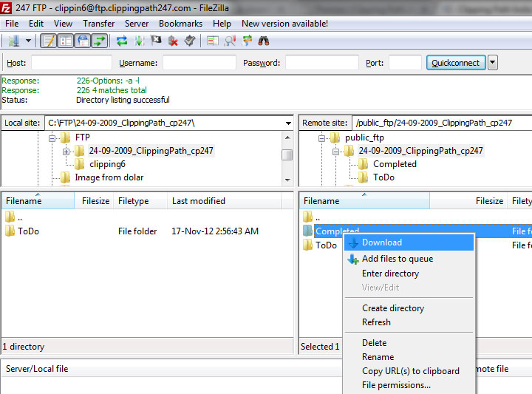Image resolution: width=532 pixels, height=394 pixels.
Task: Collapse remote 24-09-2009_ClippingPath_cp247 tree node
Action: 335,152
